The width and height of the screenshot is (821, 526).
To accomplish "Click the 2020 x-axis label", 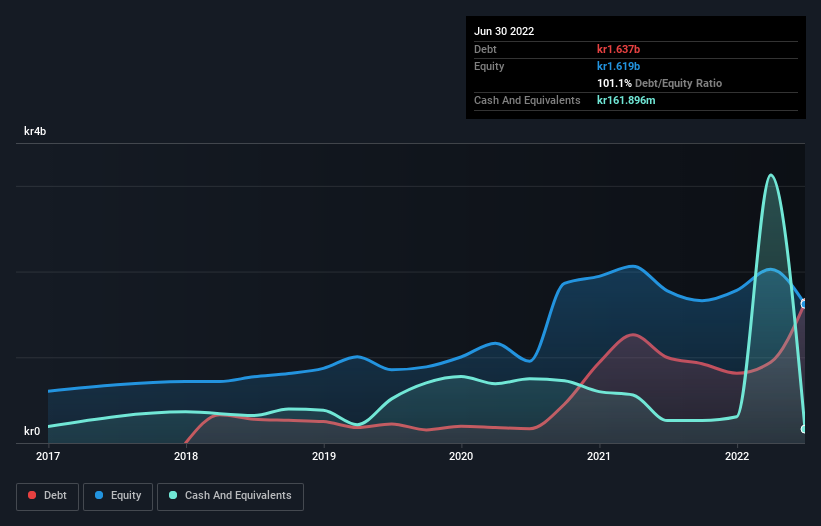I will pos(461,456).
